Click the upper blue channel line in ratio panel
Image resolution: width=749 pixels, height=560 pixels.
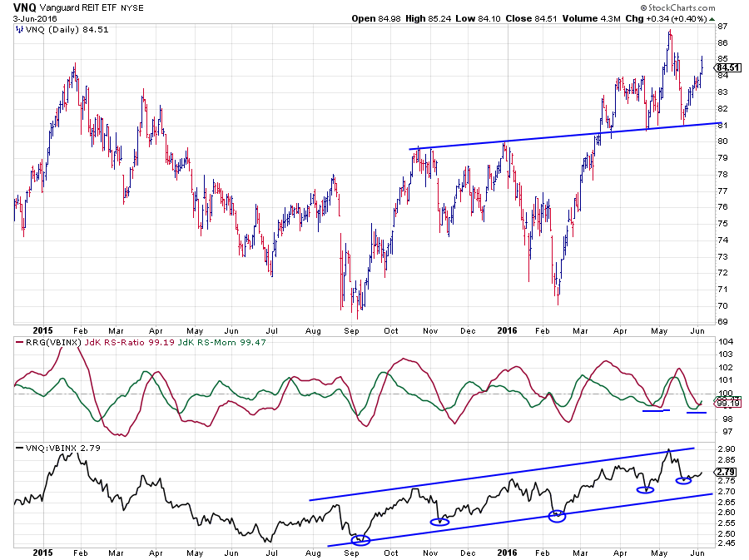click(x=502, y=474)
